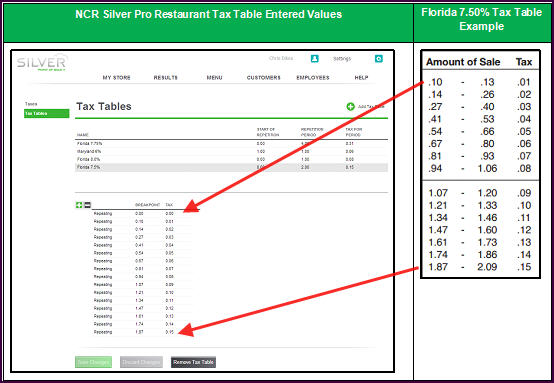Open the RESULTS menu
Screen dimensions: 554x383
165,77
